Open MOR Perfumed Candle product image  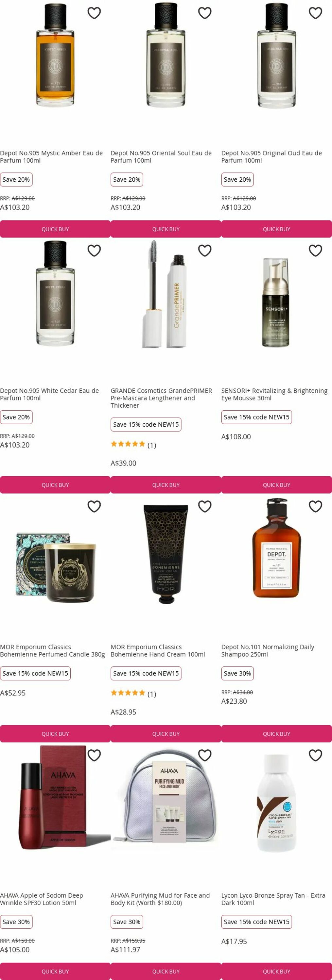[x=55, y=567]
